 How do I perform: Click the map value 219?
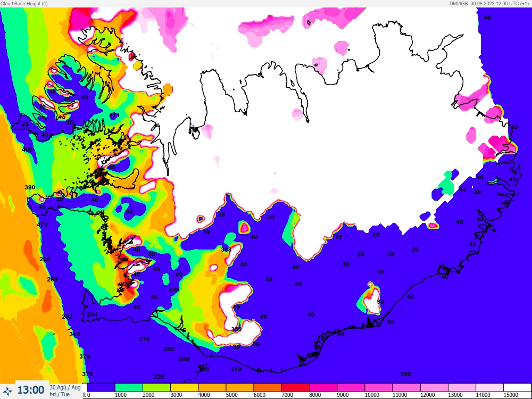pos(237,369)
